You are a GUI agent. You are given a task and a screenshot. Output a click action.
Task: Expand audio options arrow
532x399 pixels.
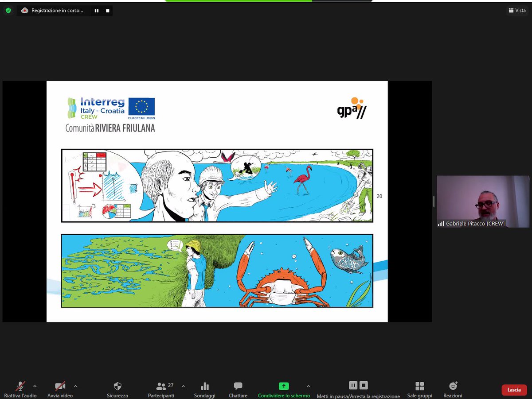[x=35, y=386]
